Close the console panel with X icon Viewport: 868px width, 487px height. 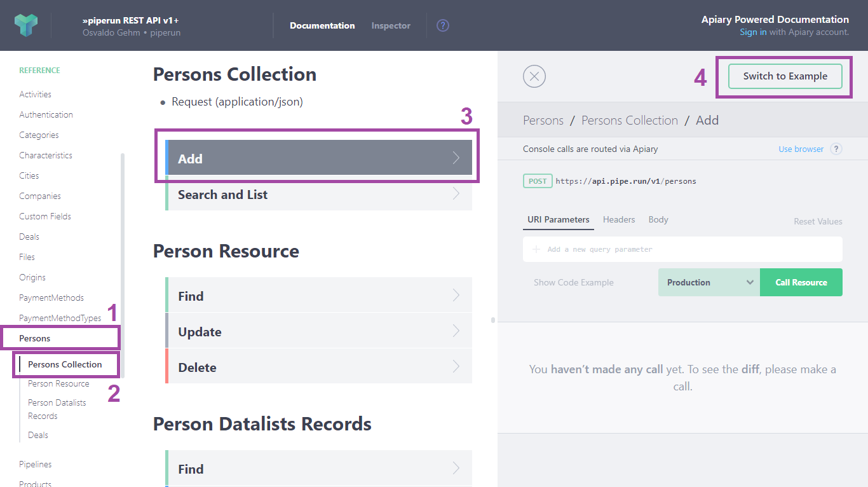(x=534, y=76)
